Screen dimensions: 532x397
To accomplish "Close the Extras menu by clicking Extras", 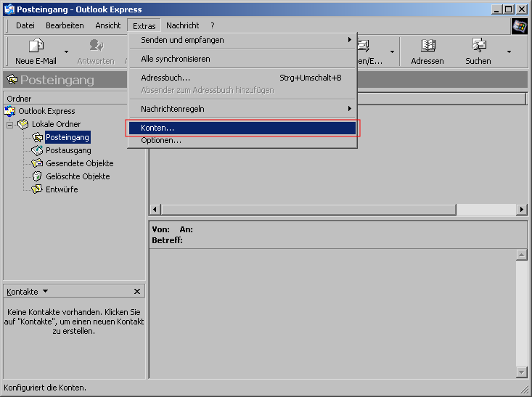I will click(144, 26).
